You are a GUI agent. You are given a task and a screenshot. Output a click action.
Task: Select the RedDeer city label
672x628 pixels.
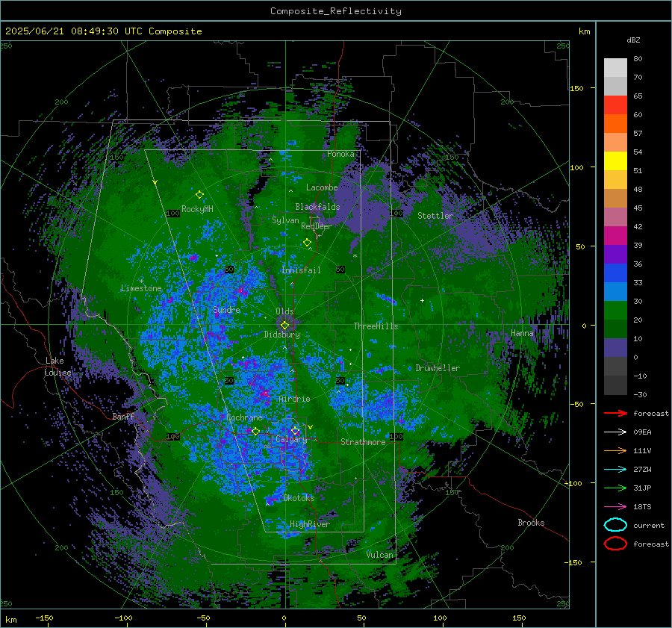point(317,226)
